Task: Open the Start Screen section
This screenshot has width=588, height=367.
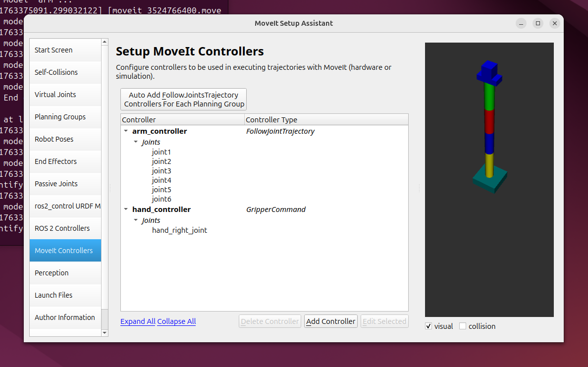Action: 65,50
